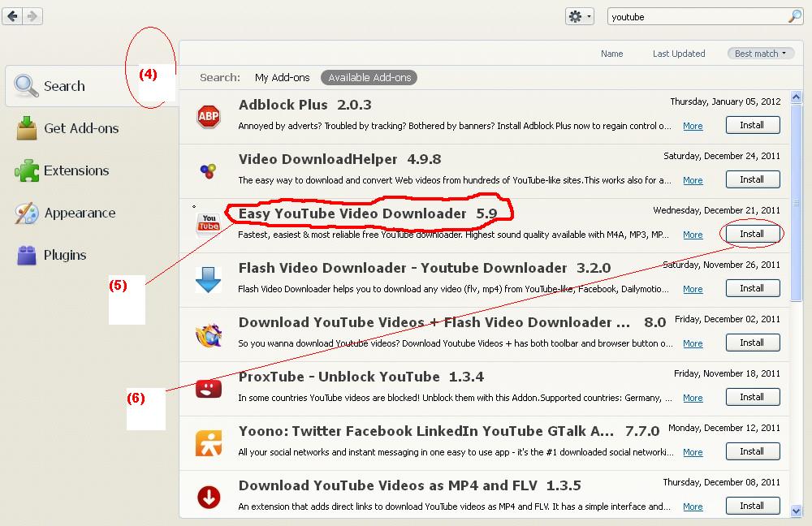
Task: Click the Adblock Plus ABP icon
Action: click(209, 117)
